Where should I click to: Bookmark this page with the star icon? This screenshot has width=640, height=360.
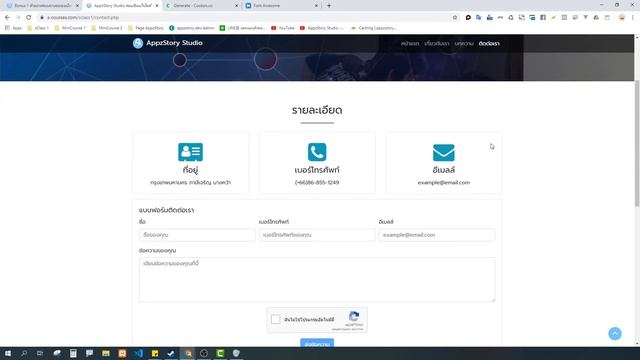click(x=455, y=18)
